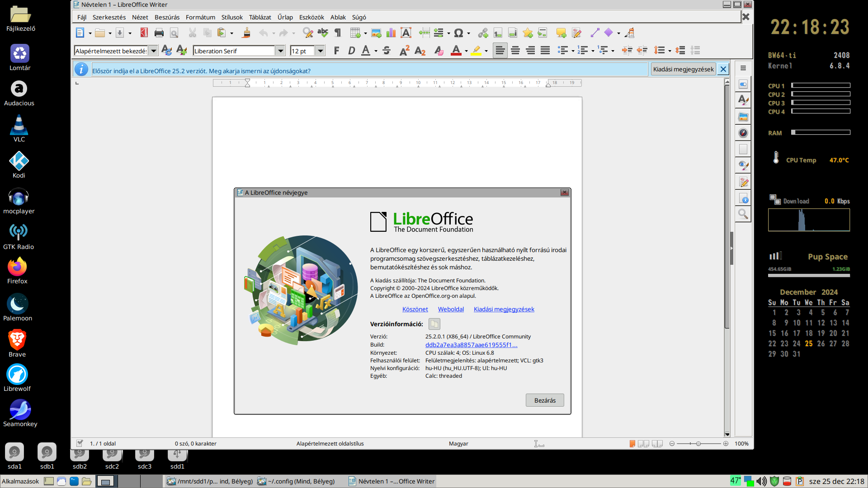Viewport: 868px width, 488px height.
Task: Toggle Align Left paragraph button
Action: click(500, 51)
